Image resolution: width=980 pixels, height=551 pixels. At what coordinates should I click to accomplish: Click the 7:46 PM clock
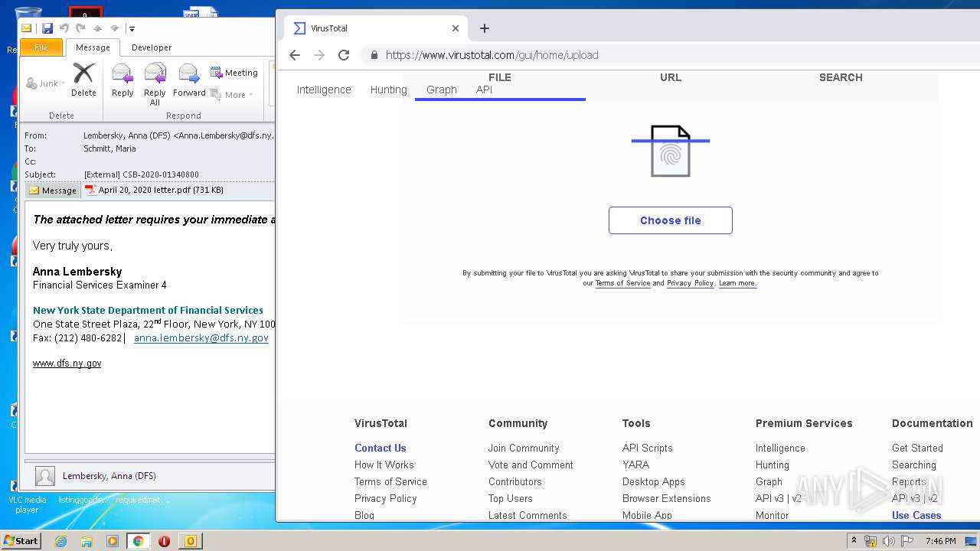point(940,541)
